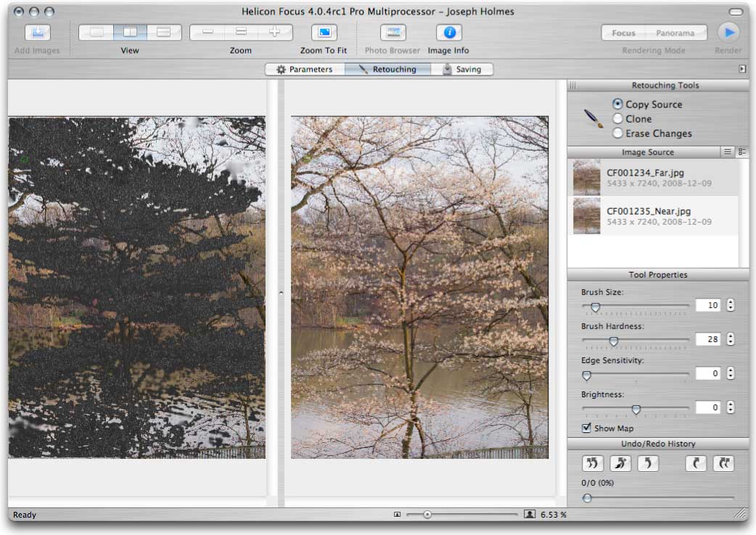
Task: Collapse the side panel with top-right arrow
Action: pyautogui.click(x=742, y=70)
